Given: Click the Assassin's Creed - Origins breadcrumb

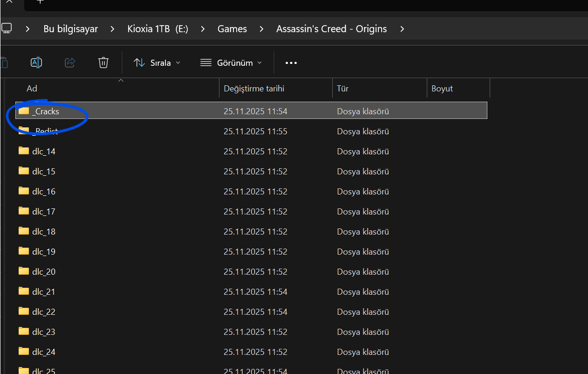Looking at the screenshot, I should [x=332, y=29].
